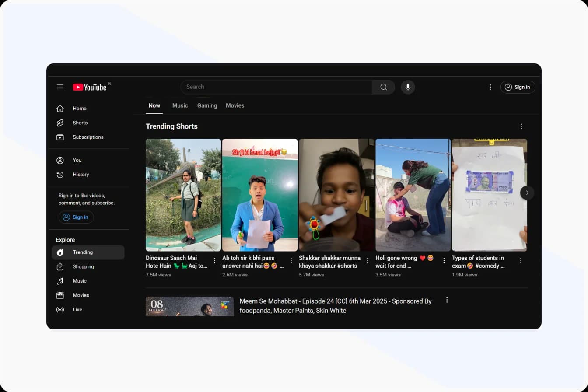
Task: Open the Shopping section in the sidebar
Action: 60,266
